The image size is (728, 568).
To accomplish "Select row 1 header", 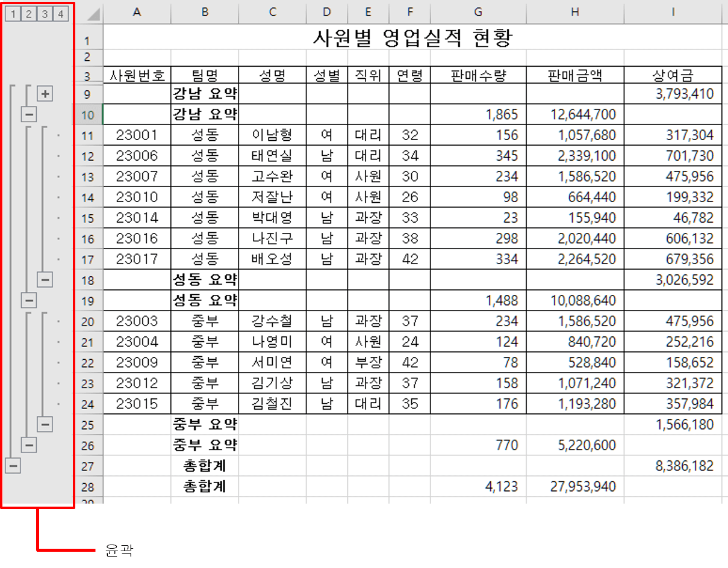I will (88, 37).
